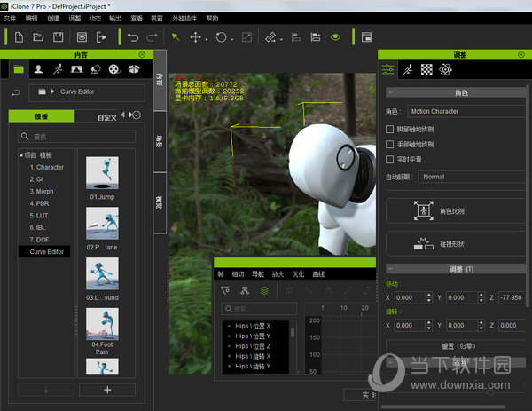Viewport: 532px width, 411px height.
Task: Save the project using floppy disk icon
Action: (x=58, y=36)
